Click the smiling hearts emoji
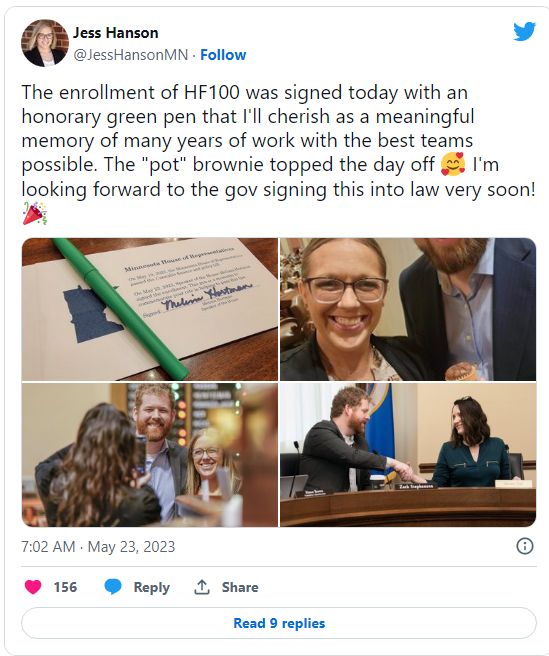The height and width of the screenshot is (656, 549). tap(453, 164)
